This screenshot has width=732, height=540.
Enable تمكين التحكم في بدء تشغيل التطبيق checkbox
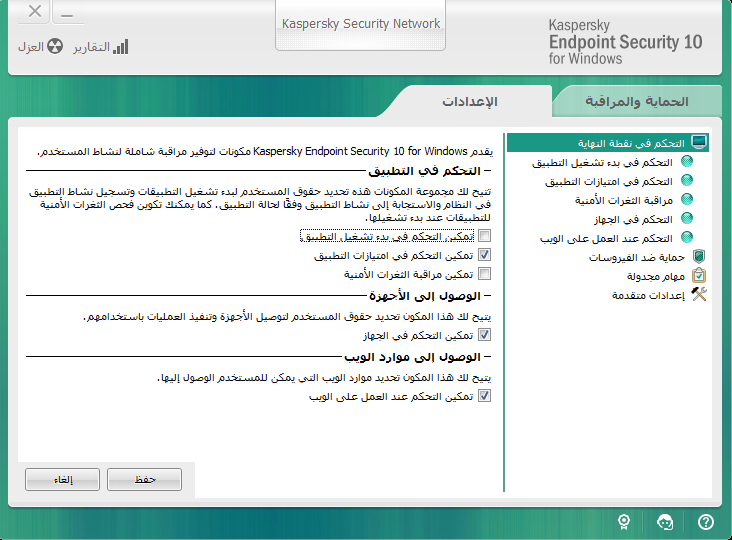click(485, 236)
